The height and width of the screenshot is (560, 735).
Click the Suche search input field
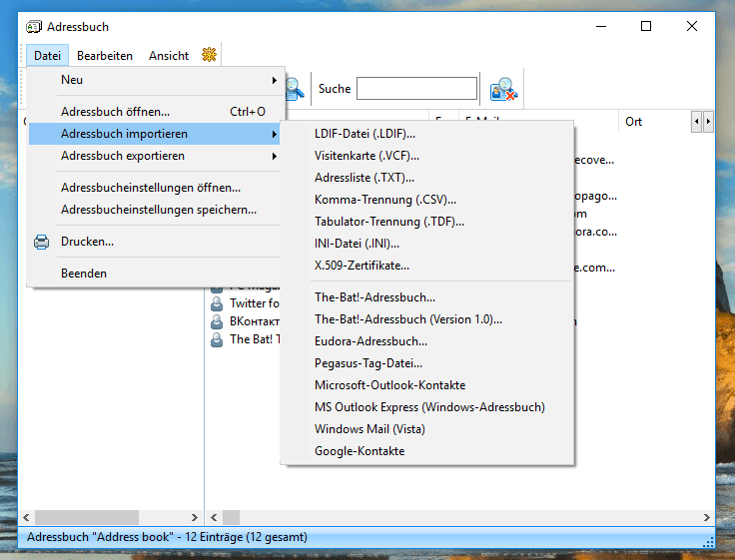coord(416,89)
